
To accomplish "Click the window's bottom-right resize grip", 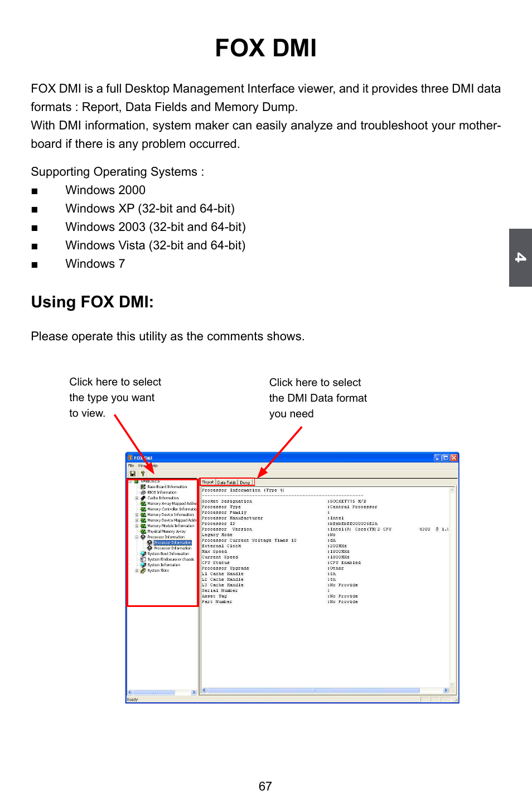I will [456, 700].
